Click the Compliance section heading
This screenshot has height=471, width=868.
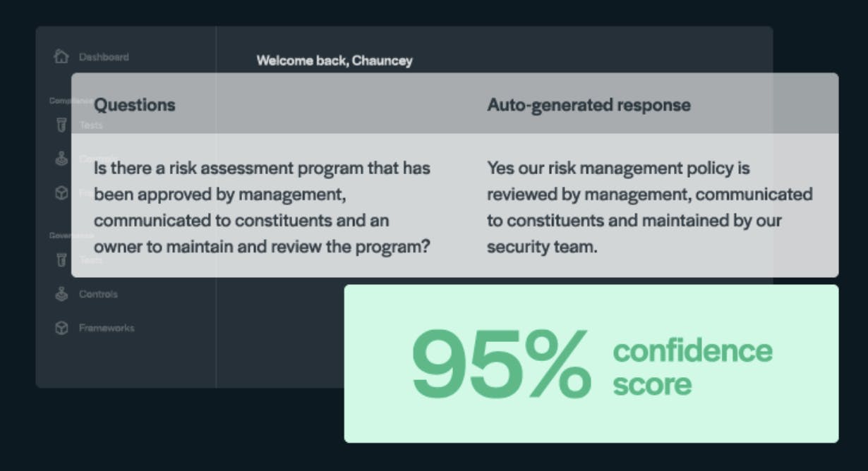61,101
